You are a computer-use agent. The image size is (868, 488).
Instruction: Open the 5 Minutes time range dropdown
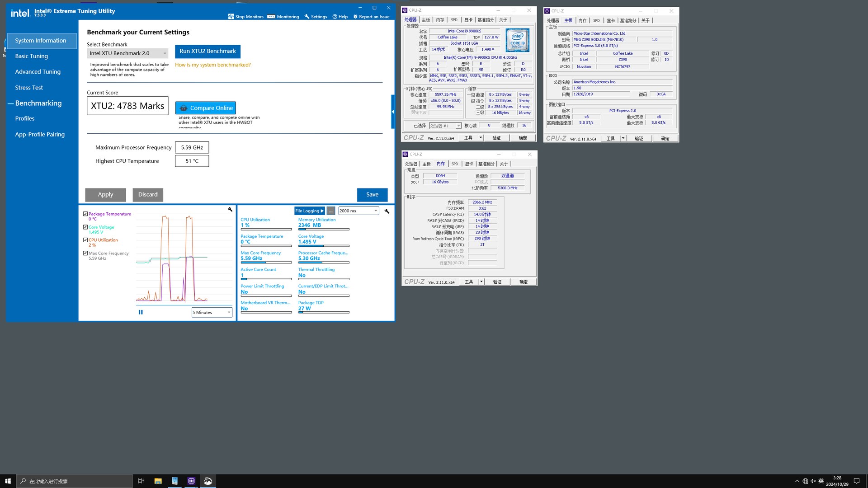(212, 312)
